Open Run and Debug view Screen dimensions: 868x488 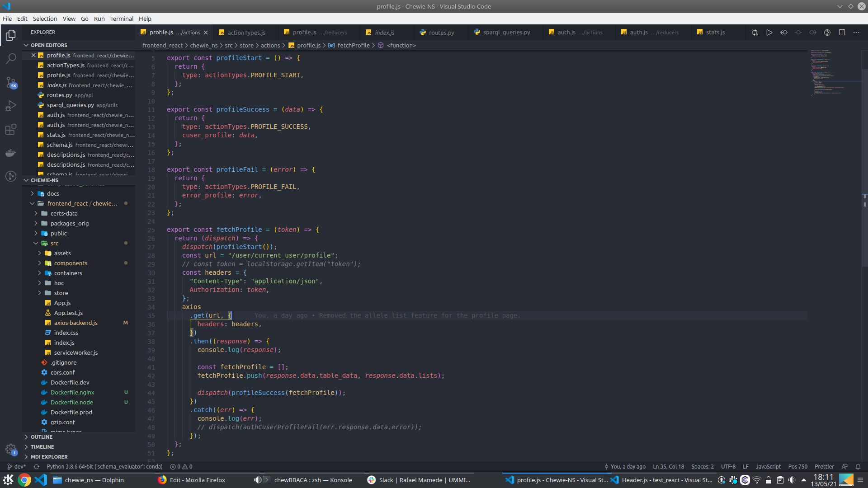click(11, 106)
